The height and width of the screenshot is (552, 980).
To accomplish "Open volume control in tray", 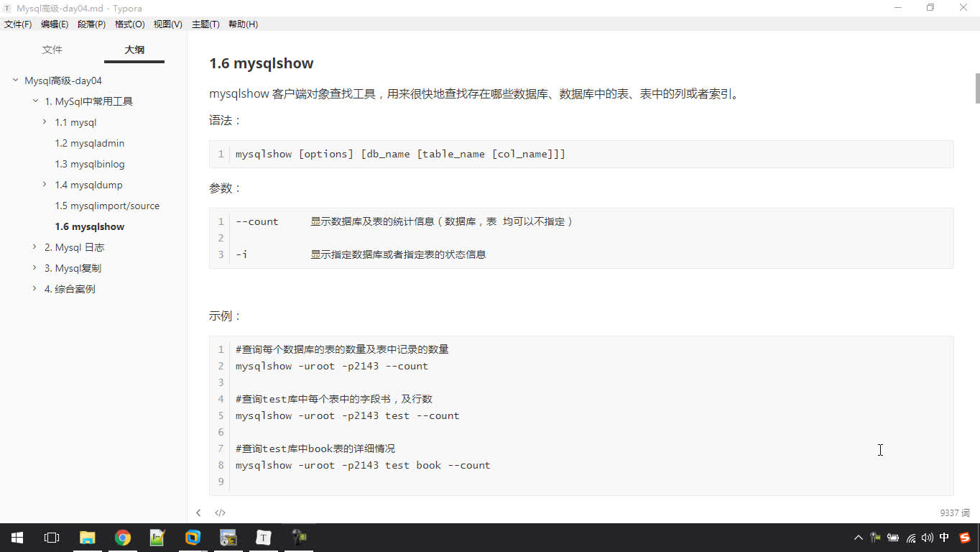I will tap(928, 538).
